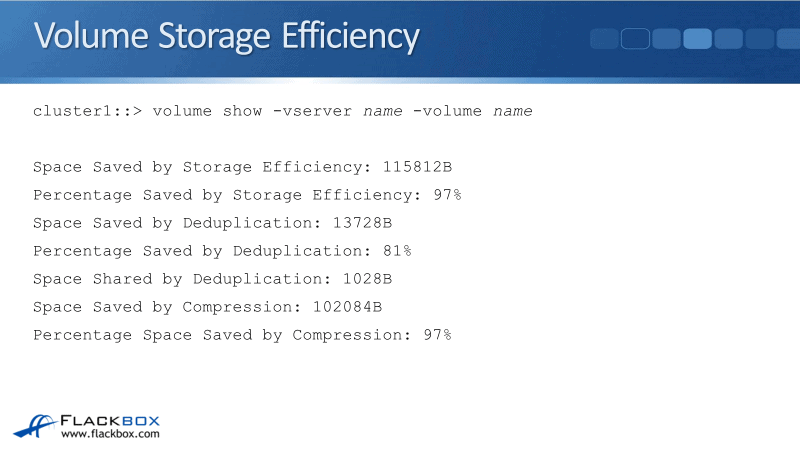Open the www.flackbox.com link
Image resolution: width=800 pixels, height=450 pixels.
[x=110, y=434]
